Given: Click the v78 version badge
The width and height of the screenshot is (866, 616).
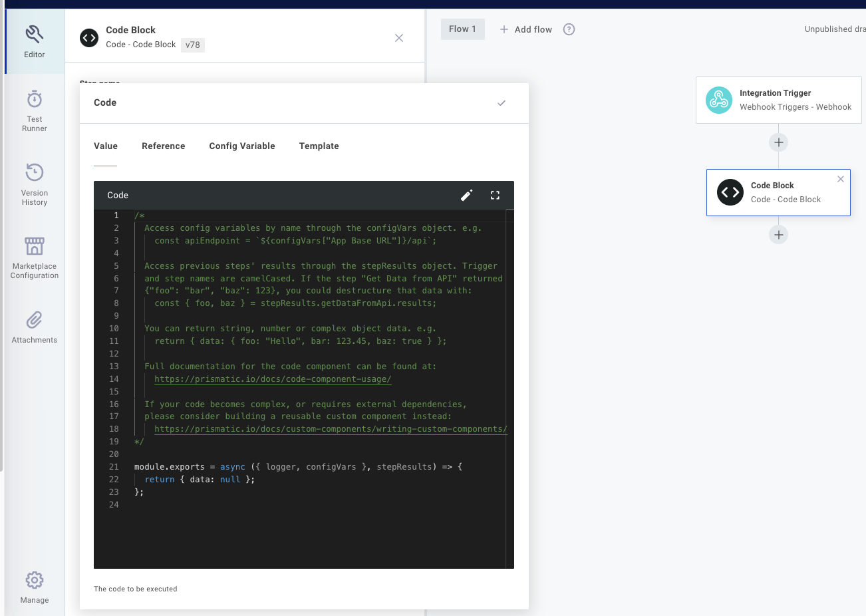Looking at the screenshot, I should (193, 45).
